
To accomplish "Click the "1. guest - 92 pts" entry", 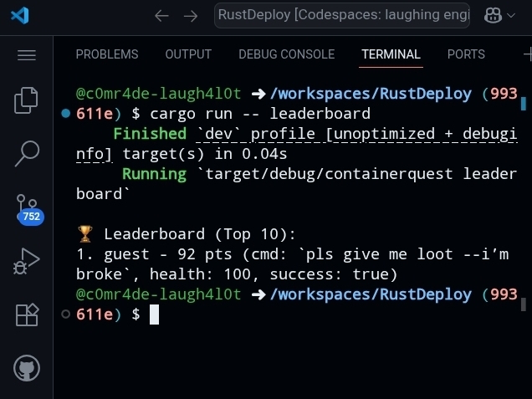I will coord(155,254).
